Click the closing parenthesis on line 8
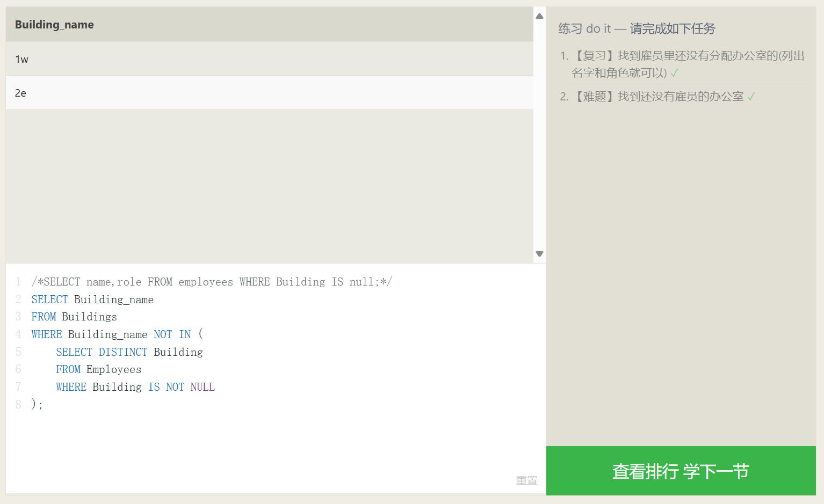The width and height of the screenshot is (824, 504). tap(34, 404)
